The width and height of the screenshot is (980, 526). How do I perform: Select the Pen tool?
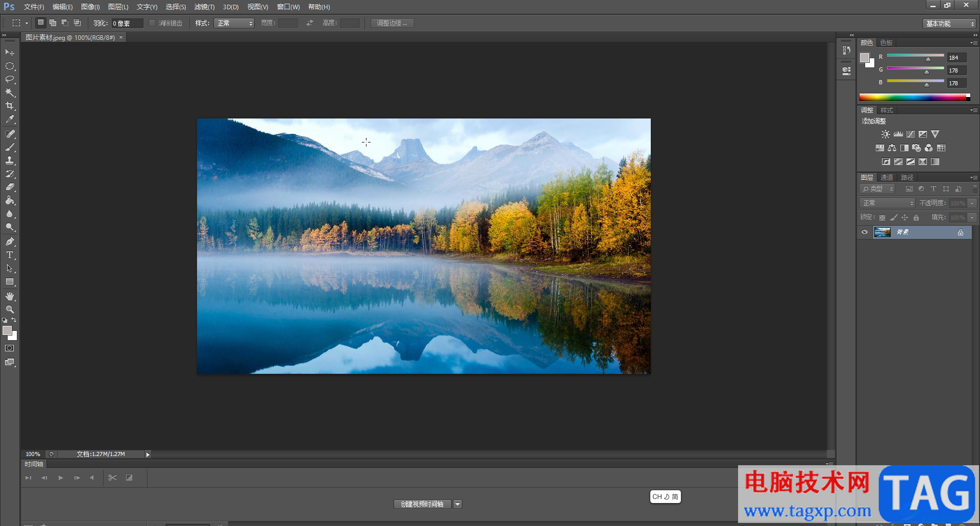[10, 242]
